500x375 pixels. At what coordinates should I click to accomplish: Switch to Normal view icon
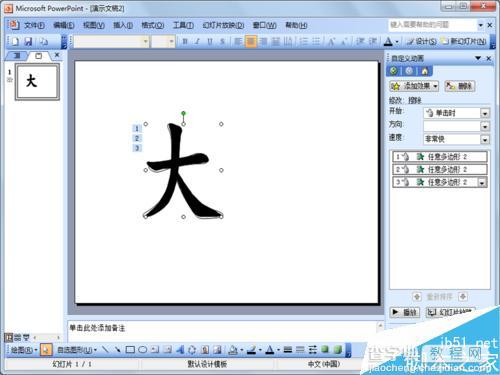9,337
